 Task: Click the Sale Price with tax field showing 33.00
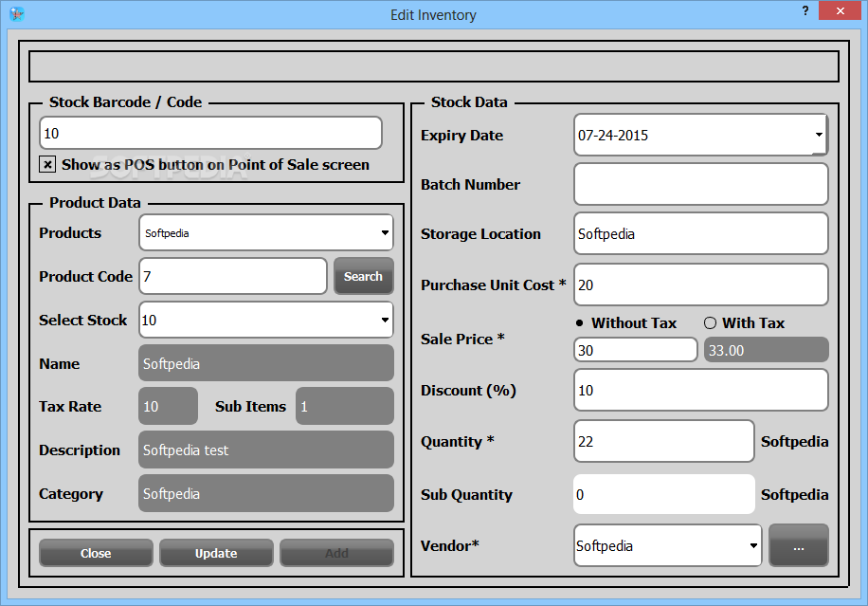(767, 350)
